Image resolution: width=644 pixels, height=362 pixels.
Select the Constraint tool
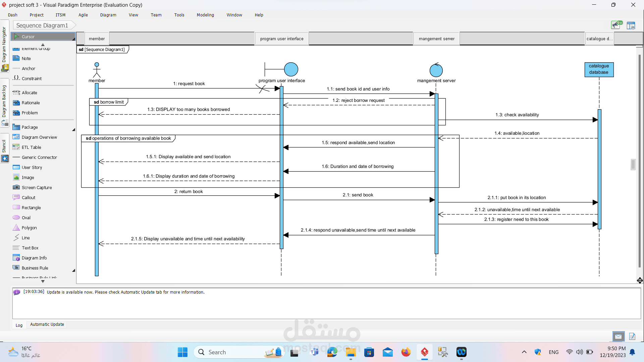31,78
